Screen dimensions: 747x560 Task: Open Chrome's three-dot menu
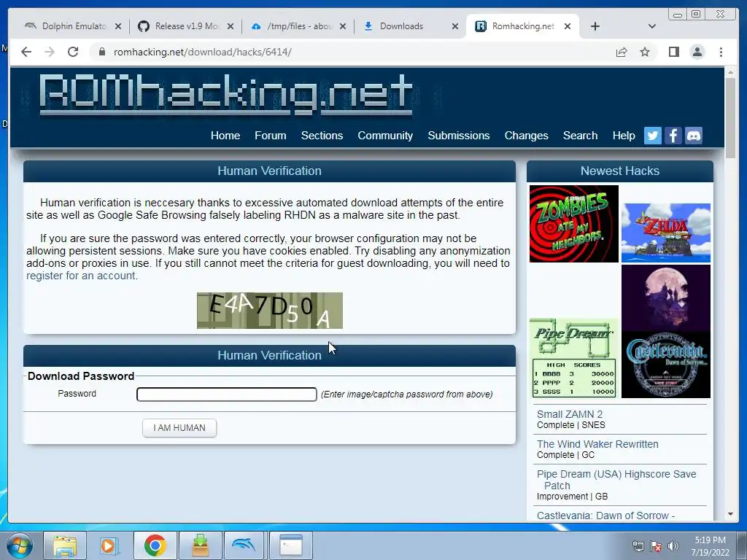point(721,52)
